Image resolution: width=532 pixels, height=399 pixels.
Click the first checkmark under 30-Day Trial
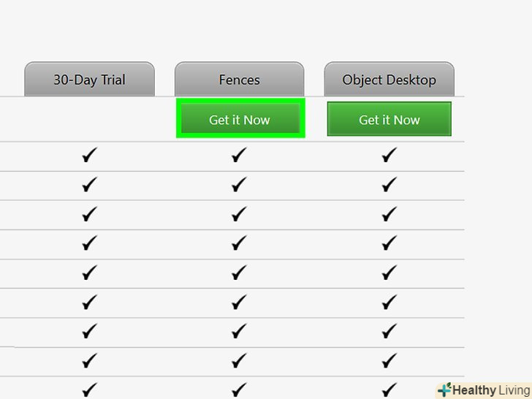tap(89, 155)
